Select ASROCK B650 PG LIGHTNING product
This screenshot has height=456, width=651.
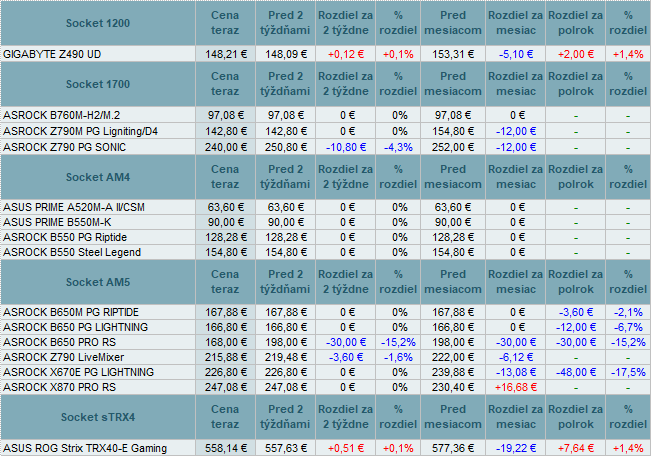click(76, 327)
